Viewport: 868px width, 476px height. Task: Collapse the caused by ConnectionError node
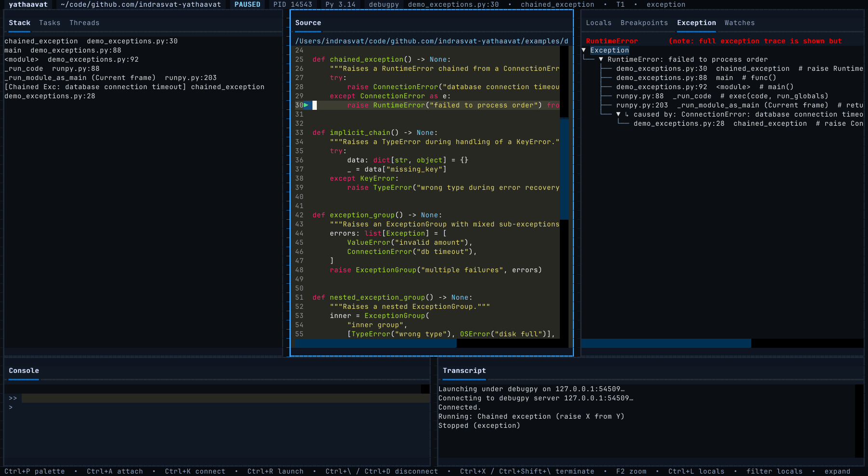click(618, 114)
